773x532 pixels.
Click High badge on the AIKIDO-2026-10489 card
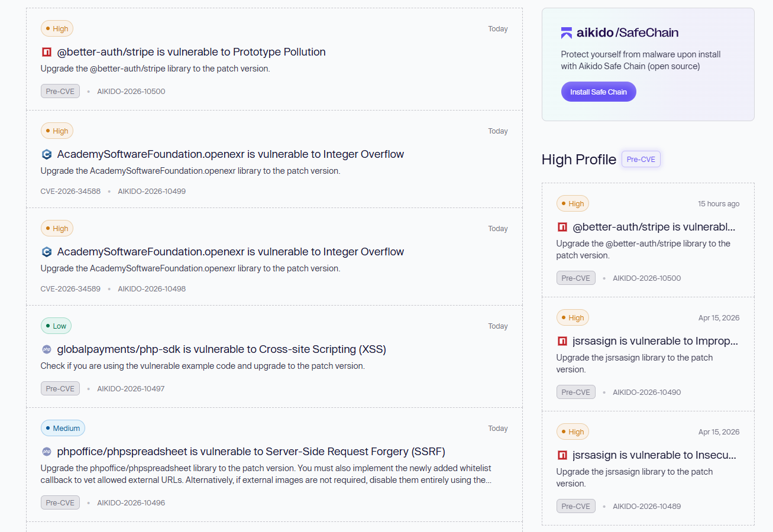click(573, 432)
